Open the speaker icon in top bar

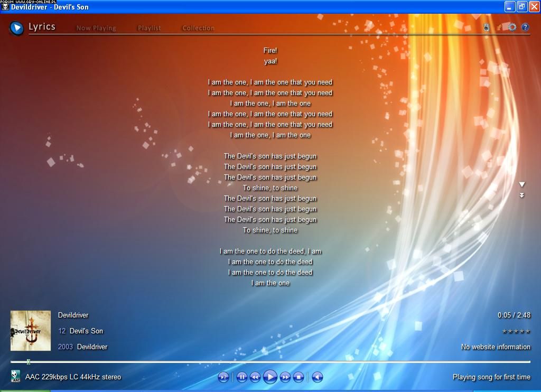click(x=487, y=27)
